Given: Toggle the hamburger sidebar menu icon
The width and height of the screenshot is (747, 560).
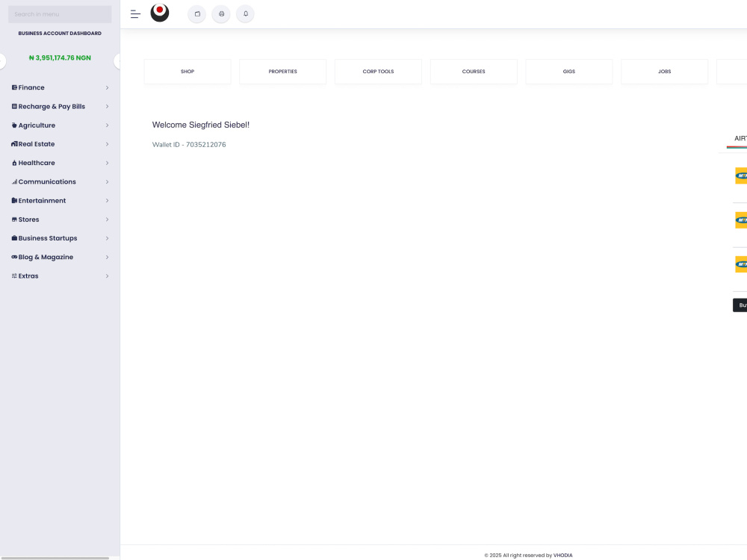Looking at the screenshot, I should click(135, 14).
